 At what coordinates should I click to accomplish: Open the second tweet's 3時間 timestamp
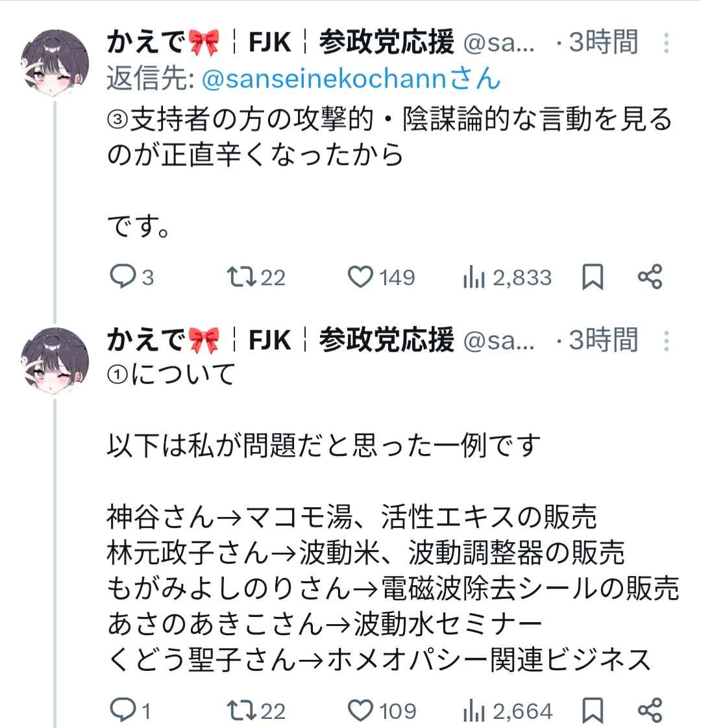(x=603, y=340)
